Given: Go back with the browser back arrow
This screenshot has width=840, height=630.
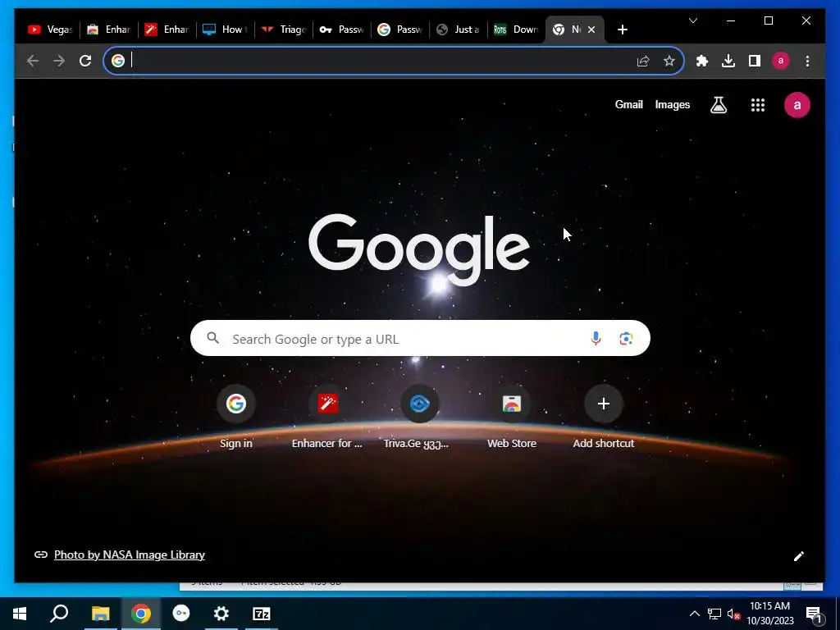Looking at the screenshot, I should pyautogui.click(x=33, y=61).
